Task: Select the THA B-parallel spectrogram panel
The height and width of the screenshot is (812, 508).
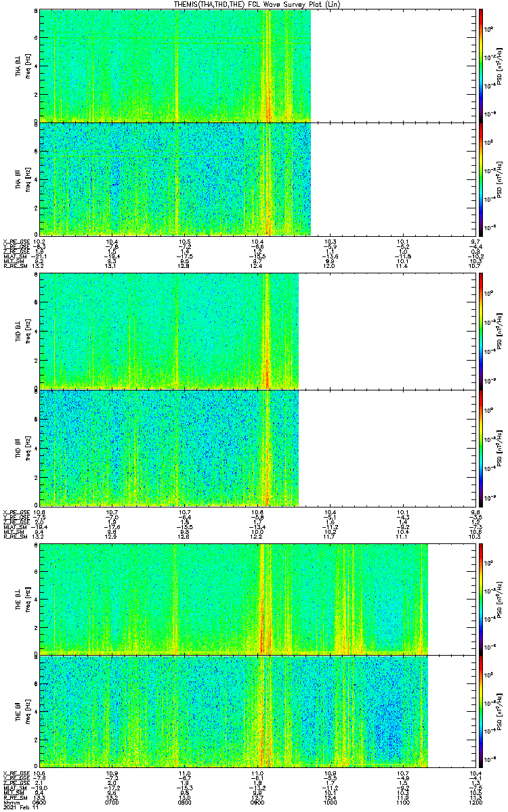Action: click(x=257, y=179)
